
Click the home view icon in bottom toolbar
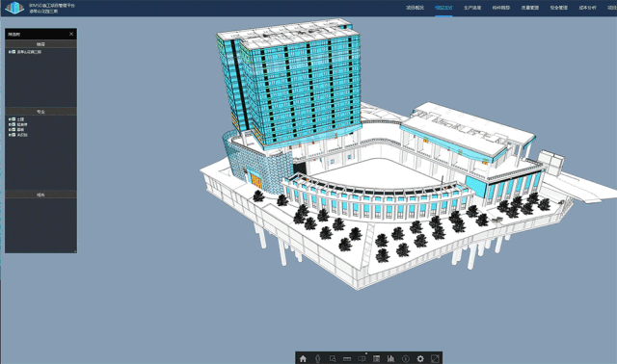point(303,358)
